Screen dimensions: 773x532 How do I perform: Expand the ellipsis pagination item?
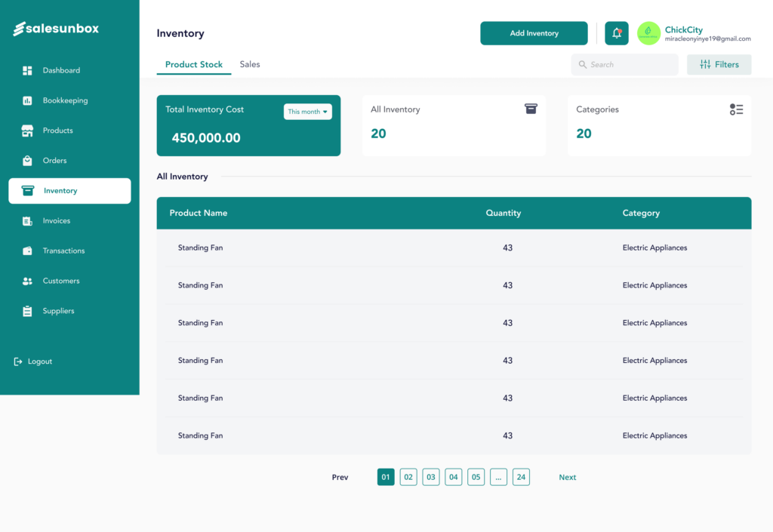point(498,477)
